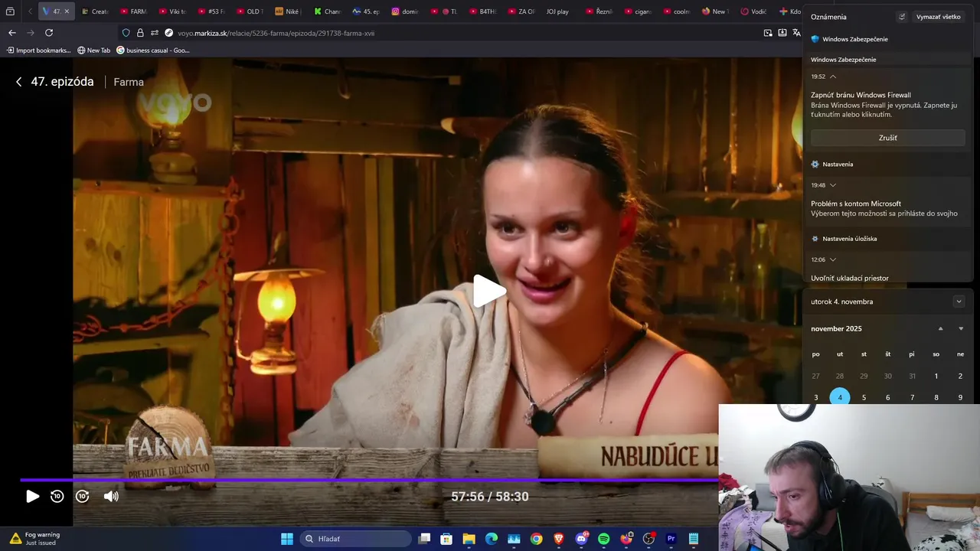
Task: Open Microsoft Edge from the taskbar
Action: (492, 539)
